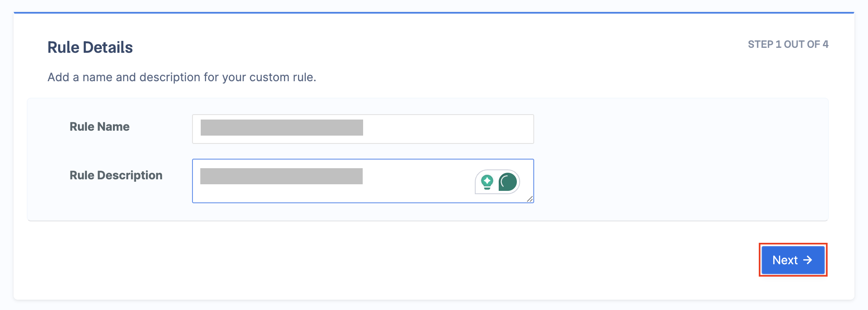Click the STEP 1 OUT OF 4 indicator
Screen dimensions: 868x310
788,45
